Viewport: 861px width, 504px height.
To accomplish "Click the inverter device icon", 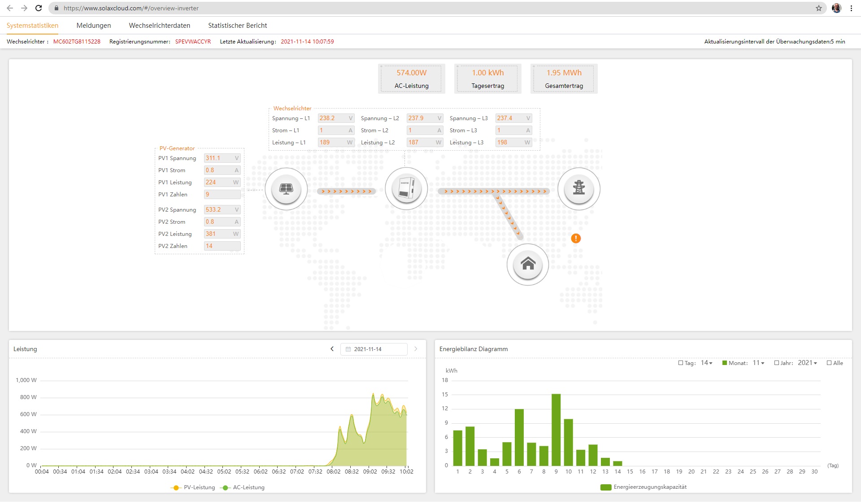I will (x=406, y=189).
